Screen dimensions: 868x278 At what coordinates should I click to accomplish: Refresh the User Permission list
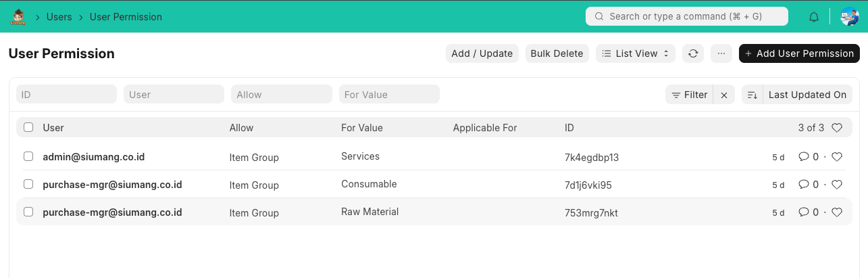(x=693, y=53)
